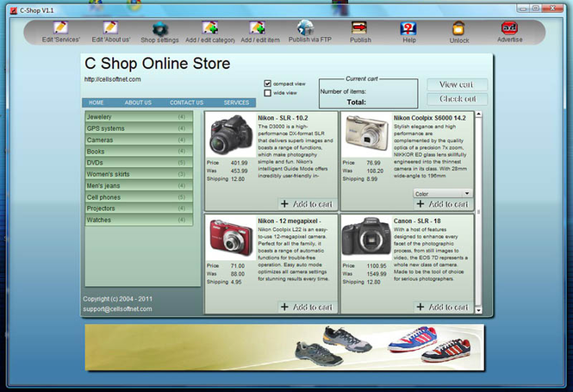Click the 'C Shop Online Store' heading
The height and width of the screenshot is (392, 573).
(x=158, y=64)
